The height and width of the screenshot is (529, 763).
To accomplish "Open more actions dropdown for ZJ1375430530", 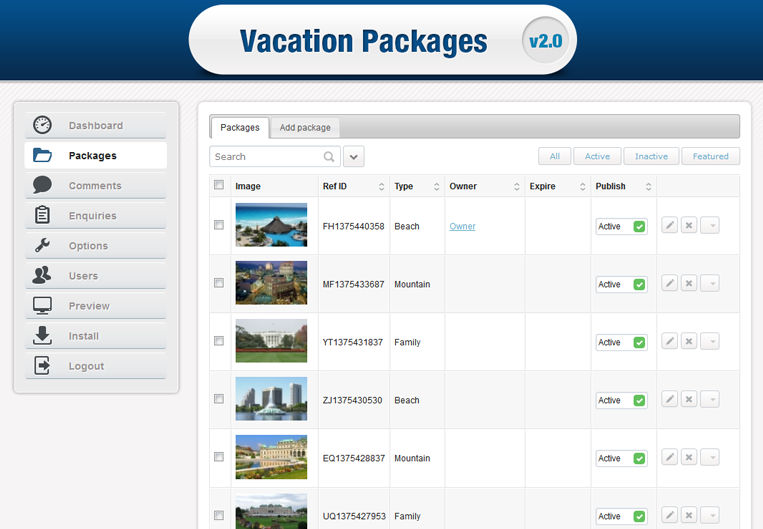I will click(710, 400).
